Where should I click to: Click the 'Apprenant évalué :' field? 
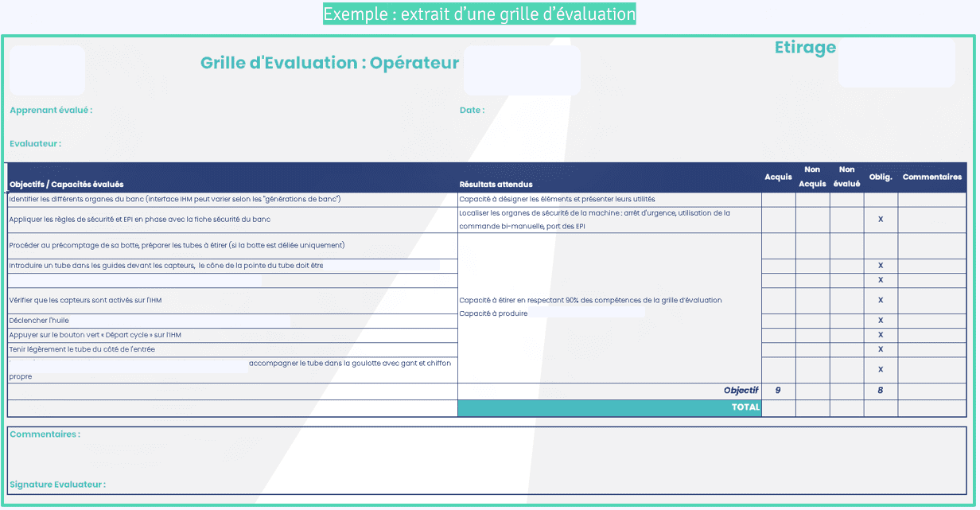pyautogui.click(x=51, y=111)
